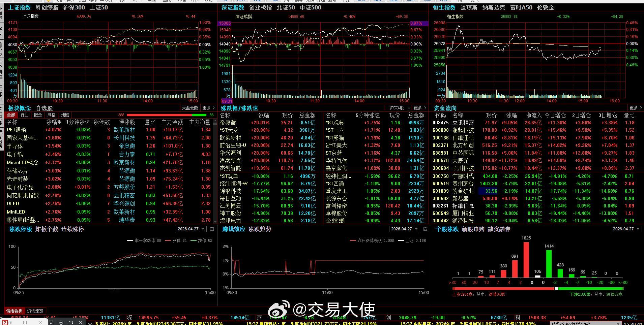This screenshot has width=644, height=325.
Task: Click the scroll-down arrow of 板块概念 list
Action: (x=216, y=222)
